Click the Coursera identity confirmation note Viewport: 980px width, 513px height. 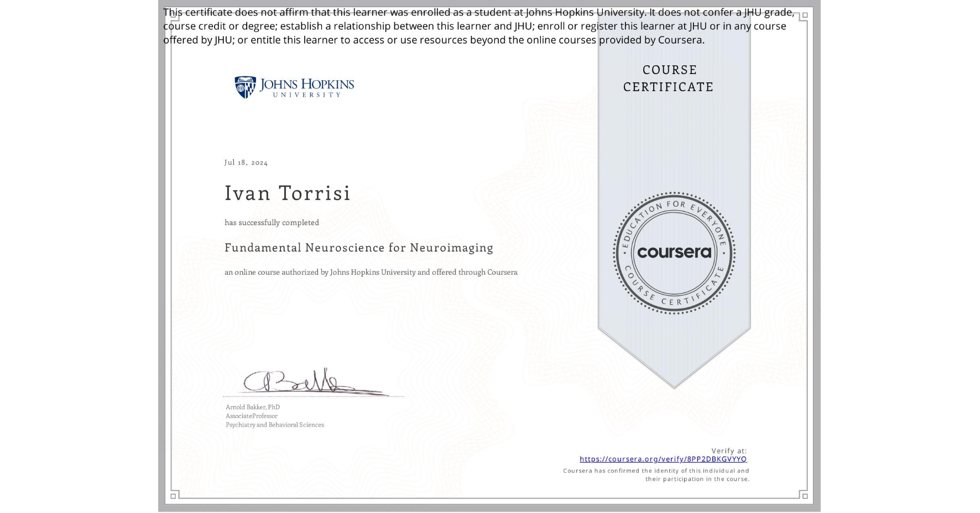coord(656,475)
